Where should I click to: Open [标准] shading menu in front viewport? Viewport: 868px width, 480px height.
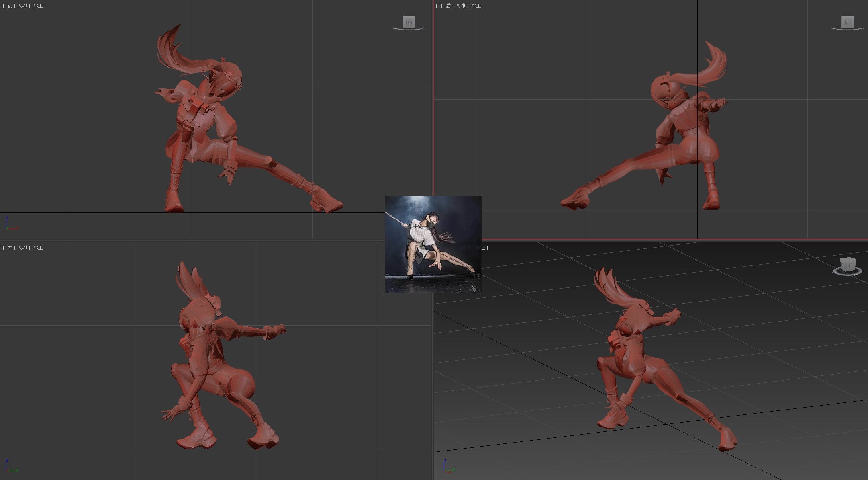click(23, 6)
